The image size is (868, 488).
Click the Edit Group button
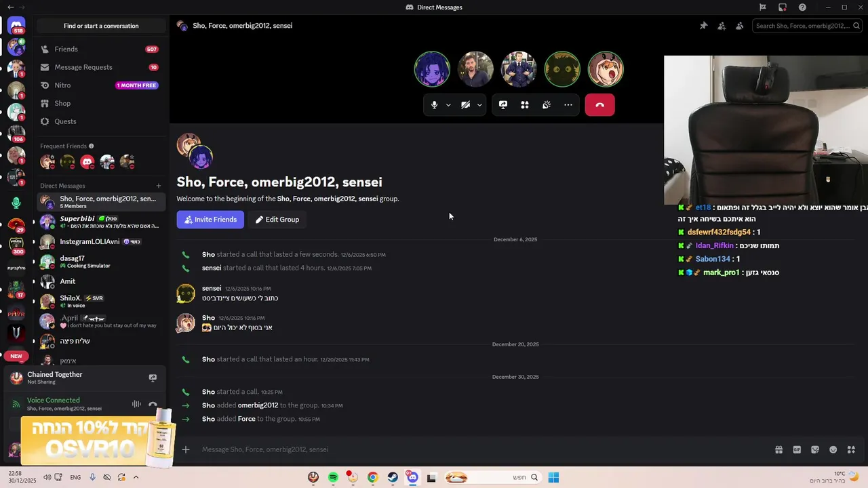tap(277, 220)
